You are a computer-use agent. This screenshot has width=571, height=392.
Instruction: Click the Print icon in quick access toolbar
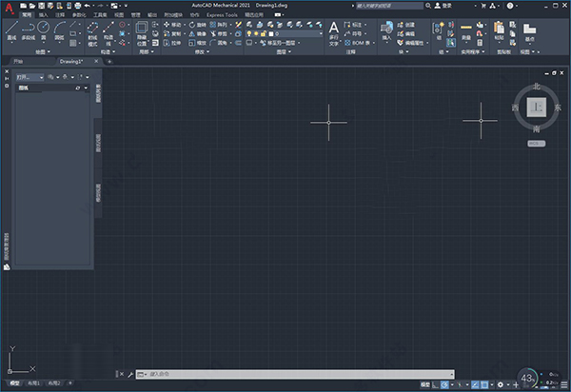point(78,6)
